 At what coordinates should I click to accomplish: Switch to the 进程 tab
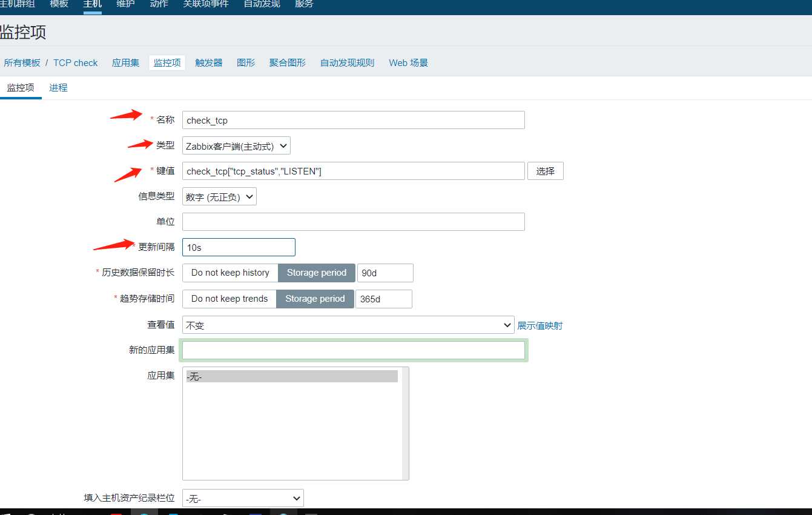coord(58,88)
